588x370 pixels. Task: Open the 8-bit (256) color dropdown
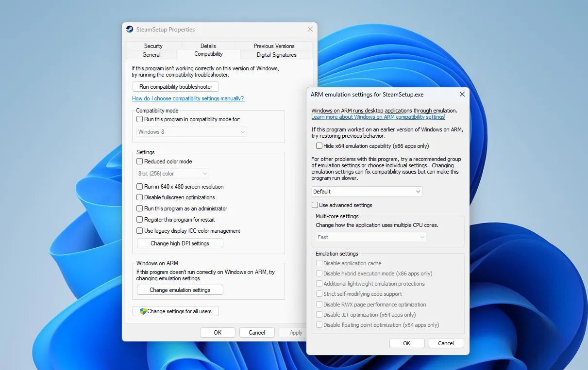coord(173,174)
